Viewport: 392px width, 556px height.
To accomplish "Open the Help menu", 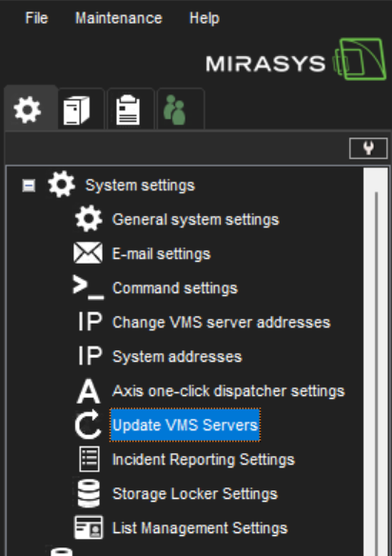I will pyautogui.click(x=205, y=18).
